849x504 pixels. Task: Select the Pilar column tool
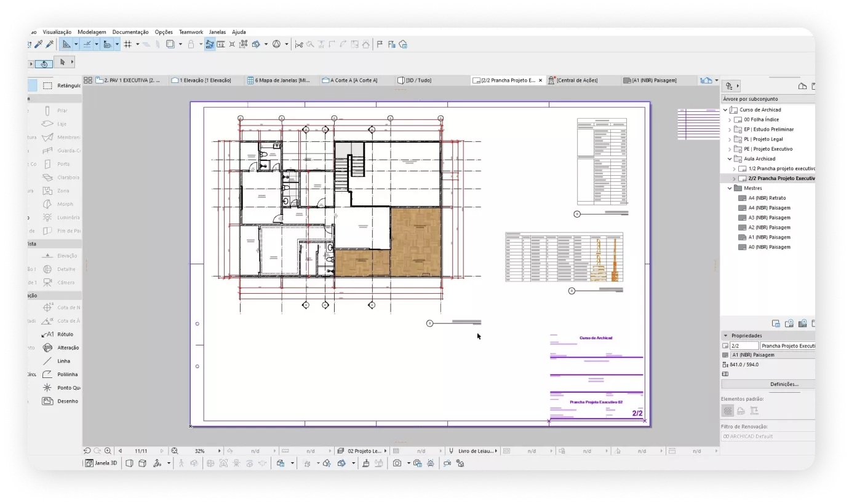[x=57, y=111]
